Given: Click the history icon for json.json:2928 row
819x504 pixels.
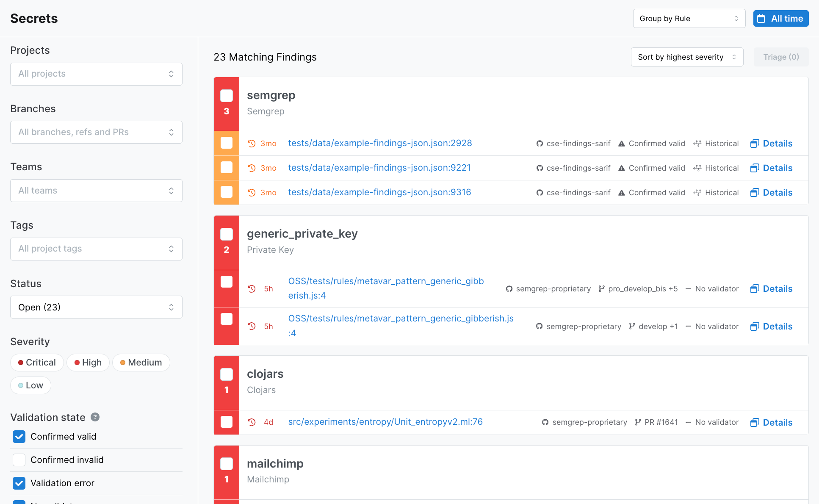Looking at the screenshot, I should pyautogui.click(x=252, y=144).
